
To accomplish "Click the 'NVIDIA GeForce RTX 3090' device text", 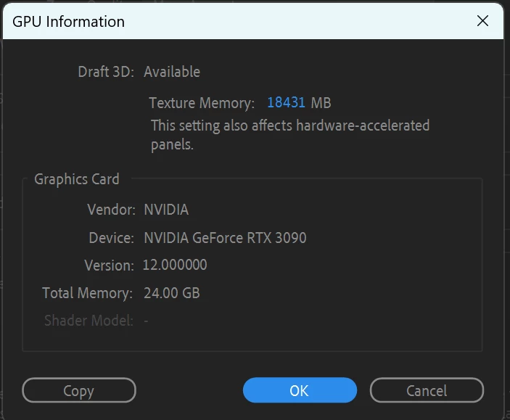I will [x=225, y=237].
